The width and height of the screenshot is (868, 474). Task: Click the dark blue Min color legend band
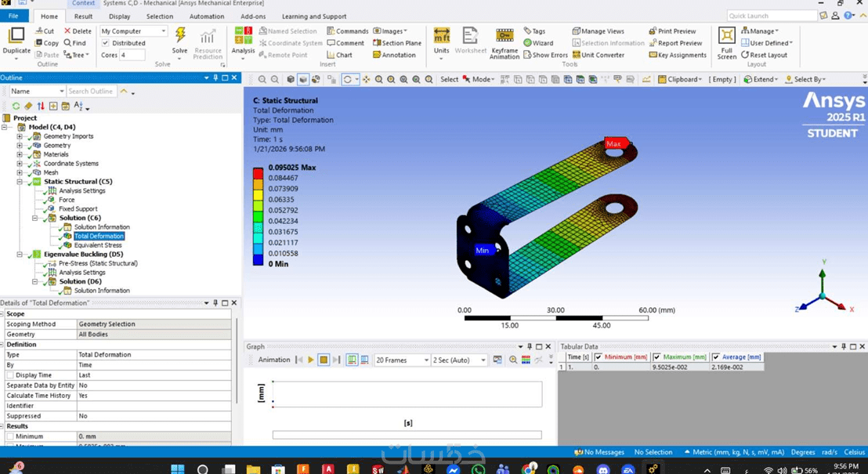coord(258,260)
